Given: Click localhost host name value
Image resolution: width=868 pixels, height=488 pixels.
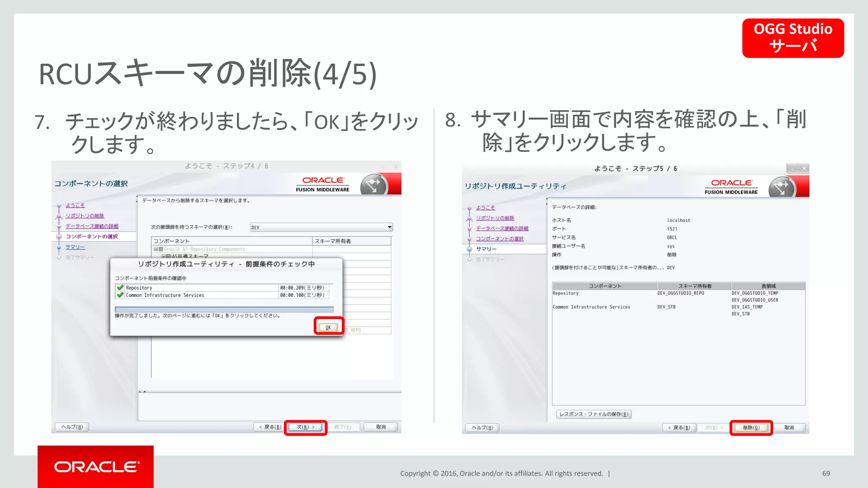Looking at the screenshot, I should [679, 220].
